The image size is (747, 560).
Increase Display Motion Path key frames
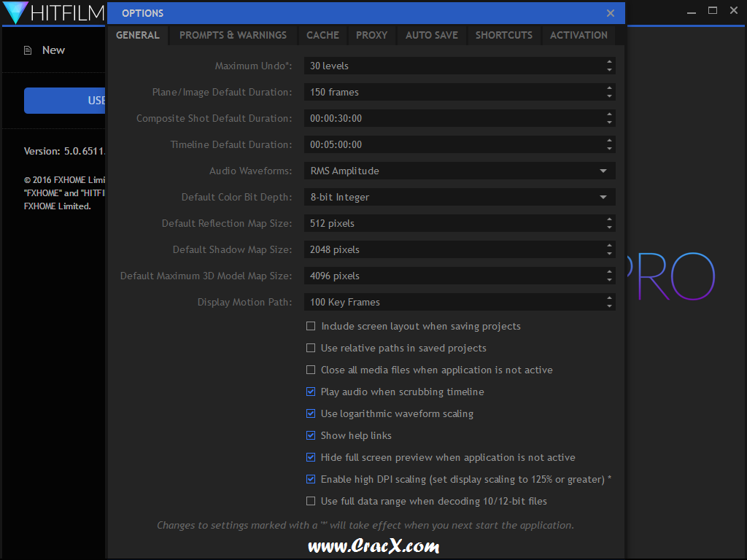click(609, 298)
